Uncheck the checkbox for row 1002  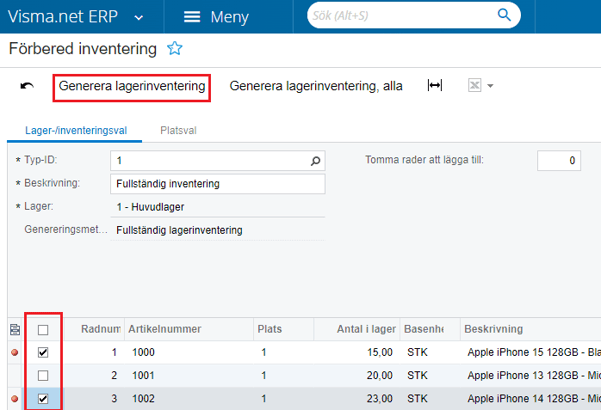pos(43,399)
